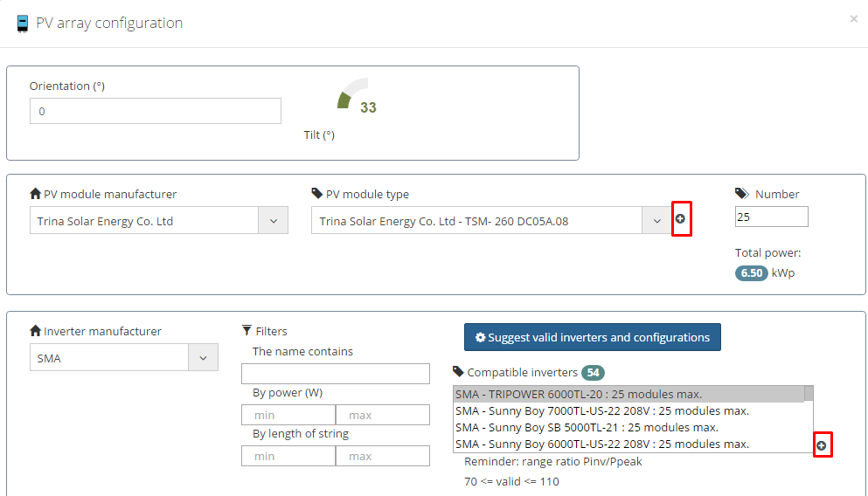Click plus icon next to PV module type
Screen dimensions: 868x496
click(681, 219)
